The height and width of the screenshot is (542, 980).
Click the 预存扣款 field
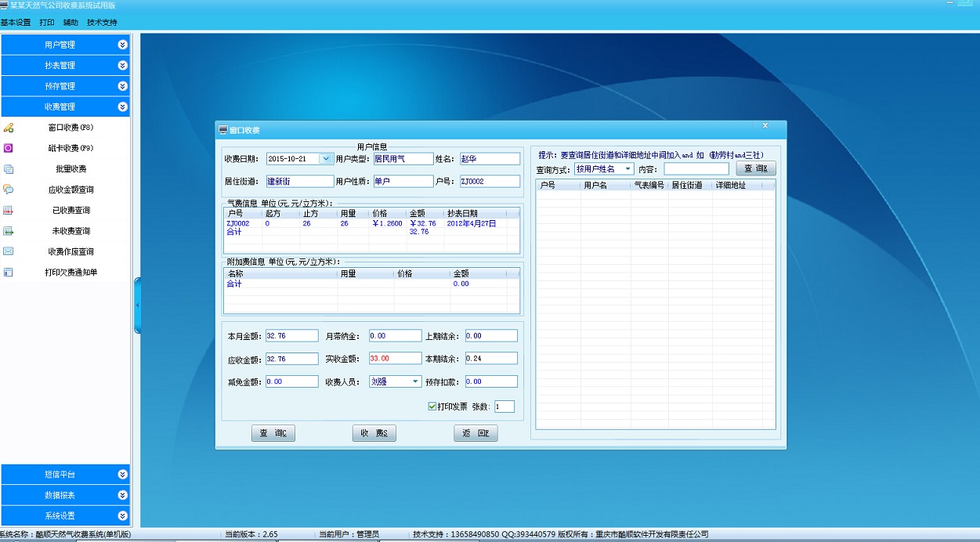point(491,381)
